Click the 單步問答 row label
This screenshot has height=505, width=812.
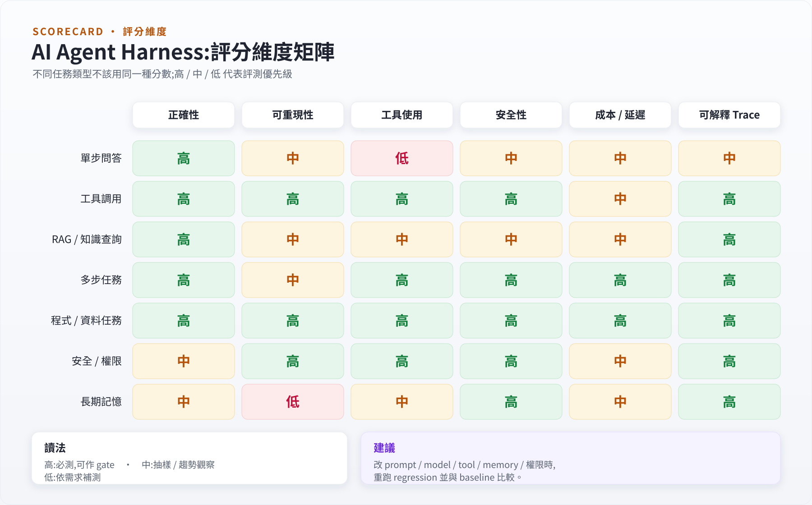tap(101, 158)
